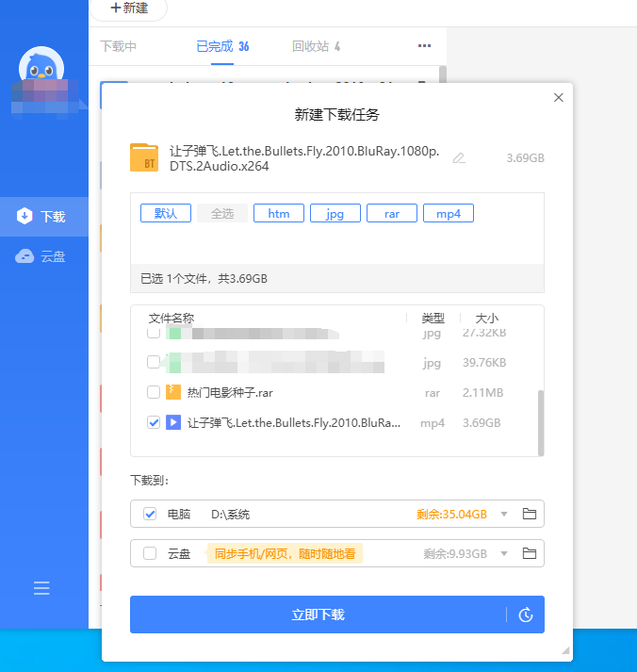The width and height of the screenshot is (637, 672).
Task: Click the orange BT folder icon
Action: click(x=144, y=157)
